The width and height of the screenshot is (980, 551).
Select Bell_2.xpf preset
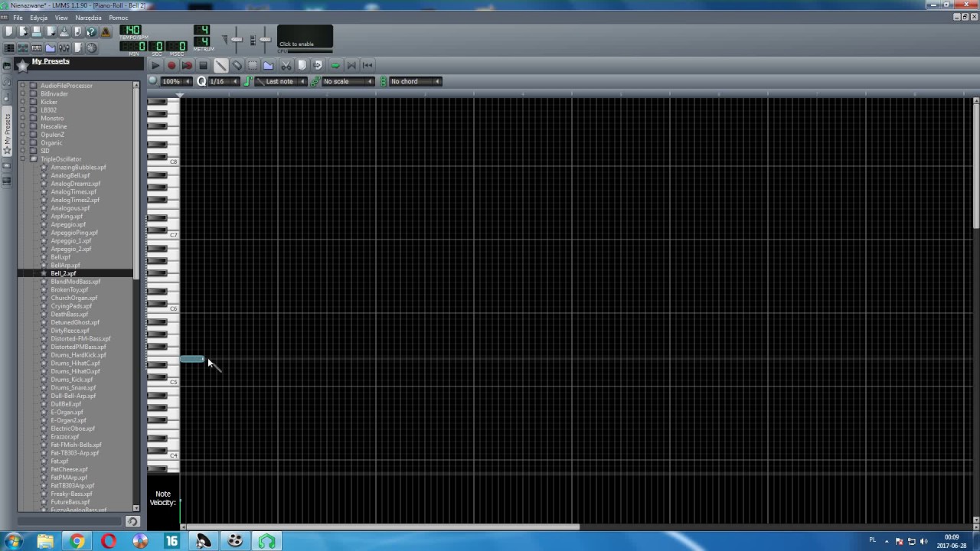pyautogui.click(x=64, y=273)
